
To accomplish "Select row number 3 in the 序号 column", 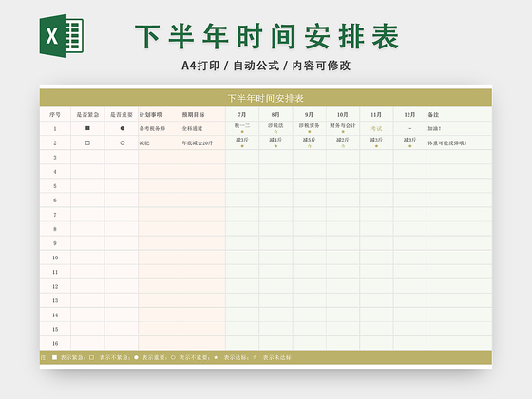I will point(55,158).
